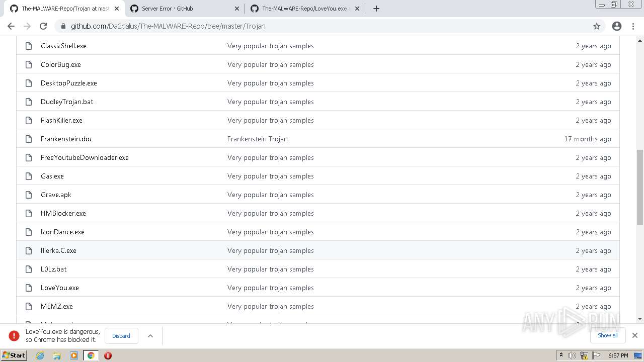Open the HMBlocker.exe file link

pyautogui.click(x=63, y=213)
